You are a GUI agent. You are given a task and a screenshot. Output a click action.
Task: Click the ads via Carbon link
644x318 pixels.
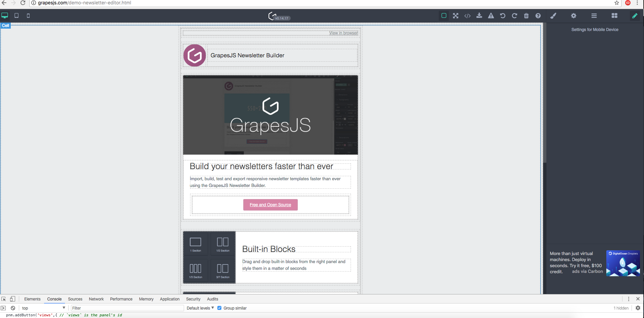587,272
